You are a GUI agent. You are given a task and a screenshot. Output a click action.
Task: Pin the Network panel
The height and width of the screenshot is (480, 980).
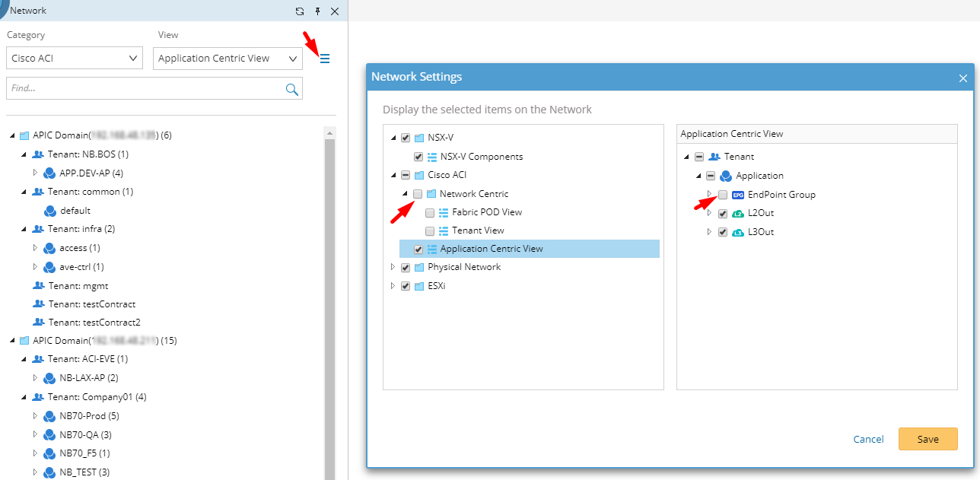[317, 11]
